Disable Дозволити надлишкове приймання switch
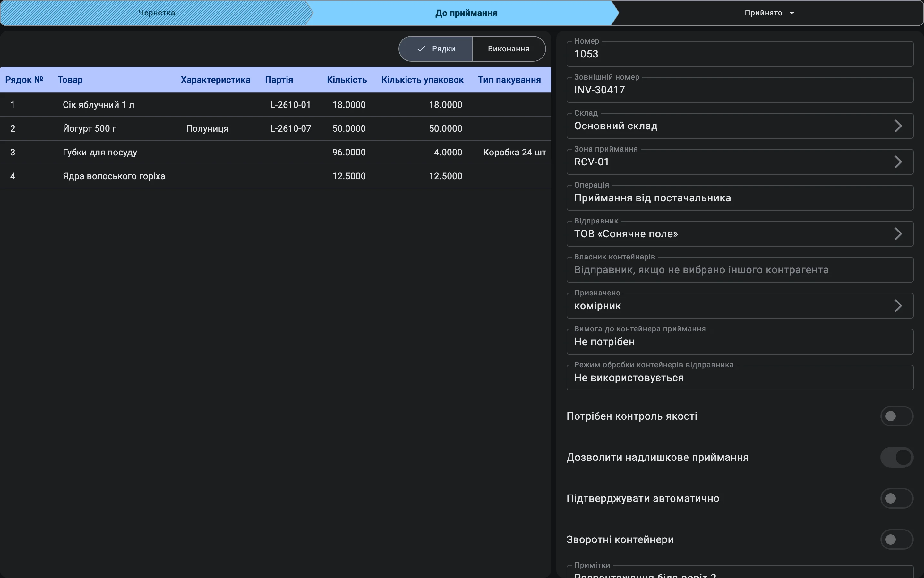Screen dimensions: 924x578 [896, 457]
